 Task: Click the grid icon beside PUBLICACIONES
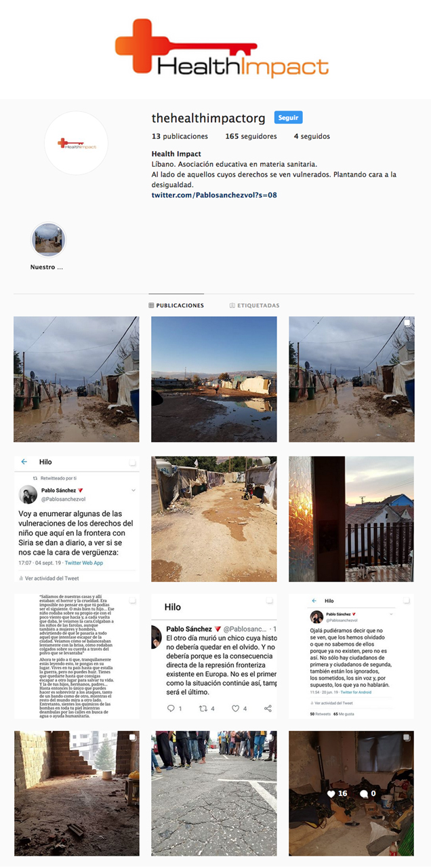151,306
